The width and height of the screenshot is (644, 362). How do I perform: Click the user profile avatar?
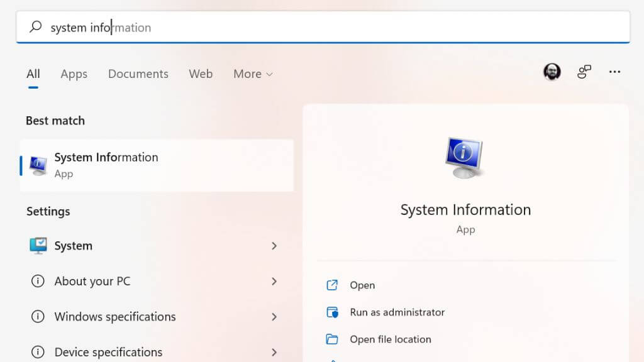tap(552, 72)
